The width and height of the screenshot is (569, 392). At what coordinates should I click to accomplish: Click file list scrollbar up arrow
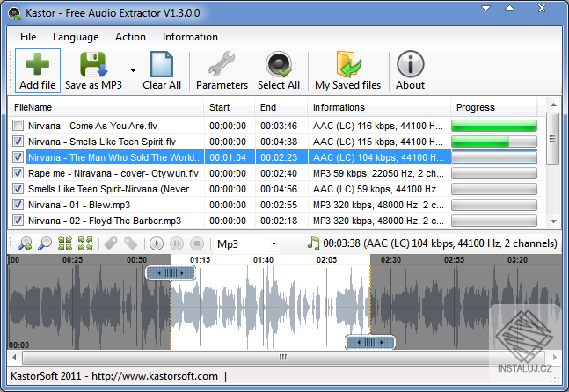pos(553,105)
